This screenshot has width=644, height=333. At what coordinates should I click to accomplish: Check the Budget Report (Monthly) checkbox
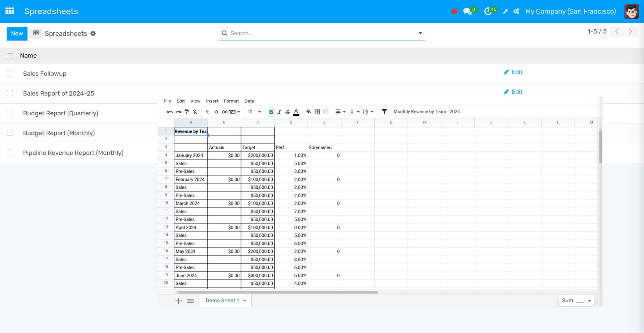coord(10,133)
